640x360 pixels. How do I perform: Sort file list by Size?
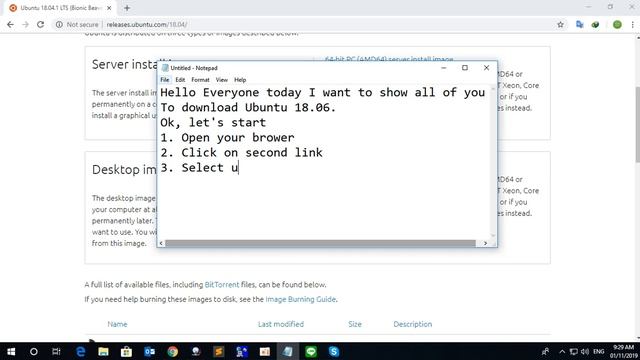(355, 324)
